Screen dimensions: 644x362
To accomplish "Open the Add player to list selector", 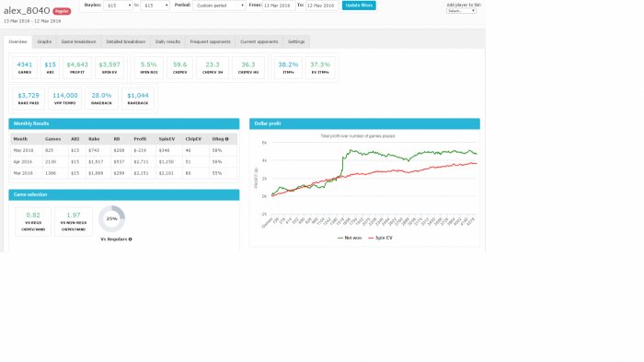I will point(461,11).
